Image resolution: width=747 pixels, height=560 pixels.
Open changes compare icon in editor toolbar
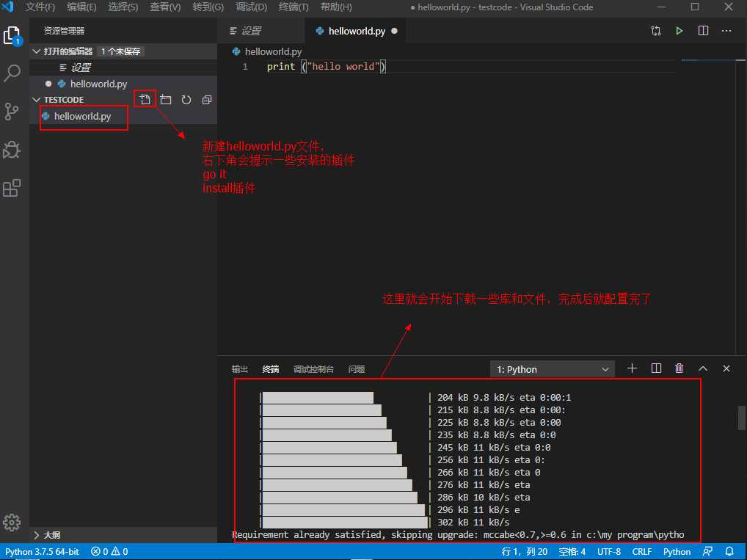point(656,31)
